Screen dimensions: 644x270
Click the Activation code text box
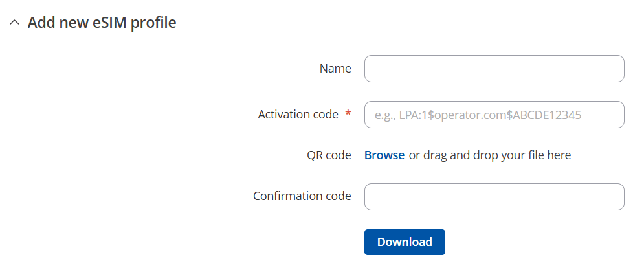[x=494, y=115]
